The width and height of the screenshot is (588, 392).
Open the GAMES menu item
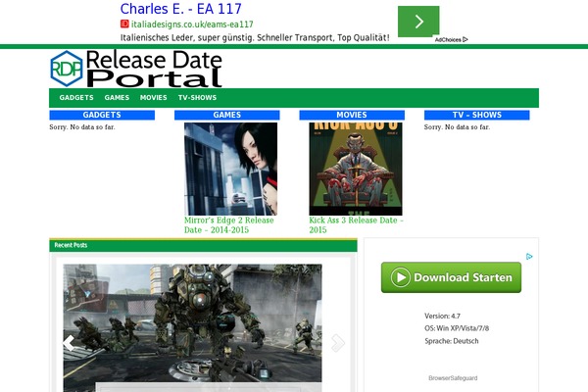point(117,98)
